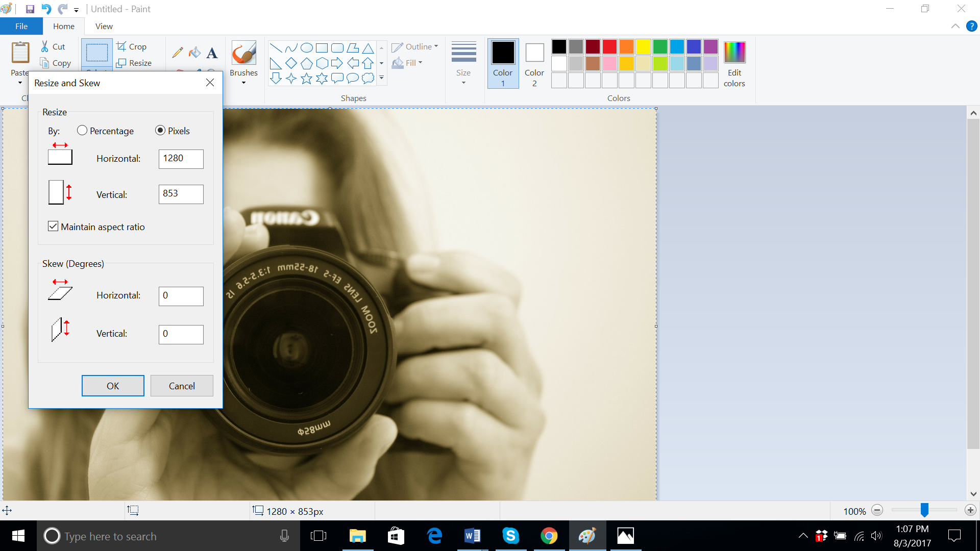This screenshot has width=980, height=551.
Task: Select the Fill with color tool
Action: click(194, 52)
